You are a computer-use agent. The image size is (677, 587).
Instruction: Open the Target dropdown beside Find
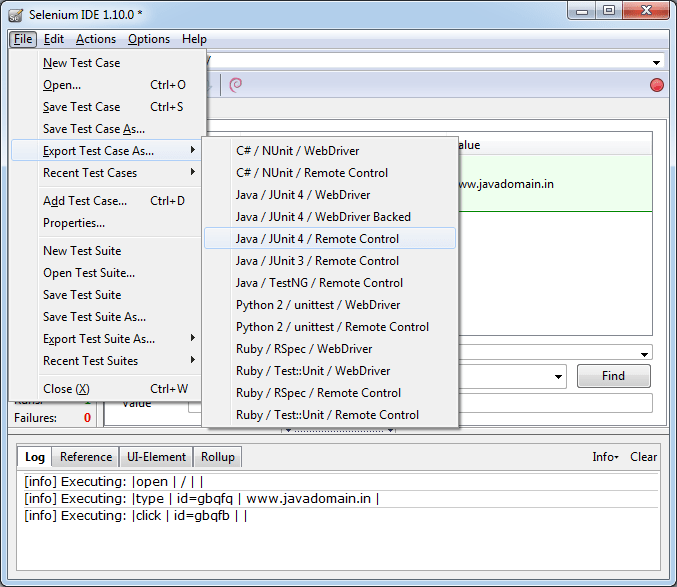pyautogui.click(x=558, y=377)
